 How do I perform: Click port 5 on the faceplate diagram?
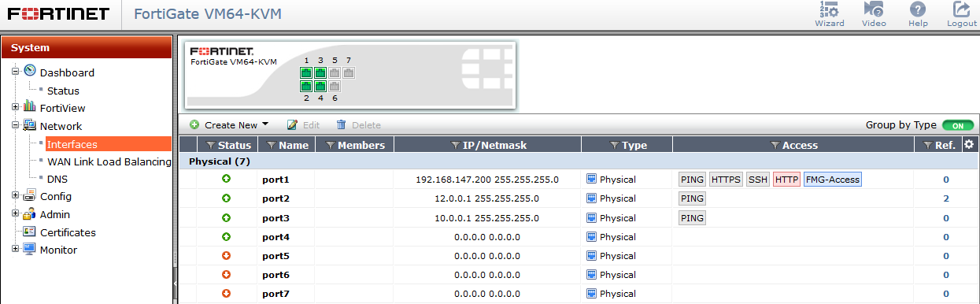pyautogui.click(x=335, y=73)
